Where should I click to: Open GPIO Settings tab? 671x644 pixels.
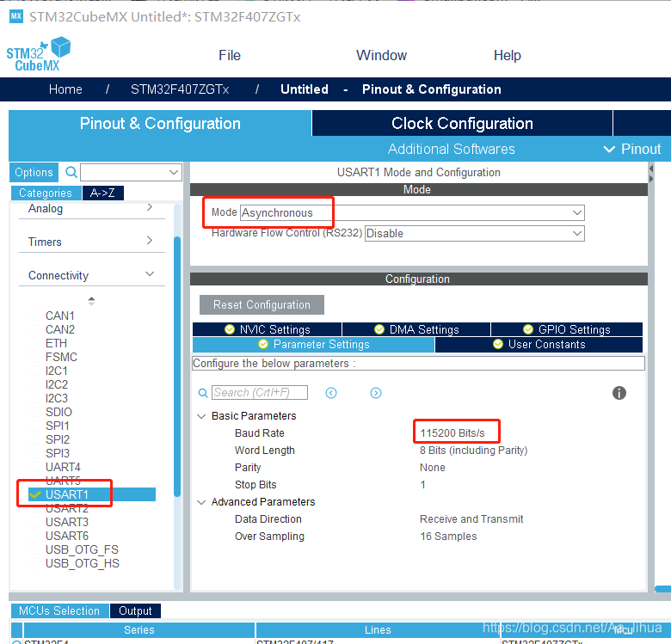pos(567,329)
